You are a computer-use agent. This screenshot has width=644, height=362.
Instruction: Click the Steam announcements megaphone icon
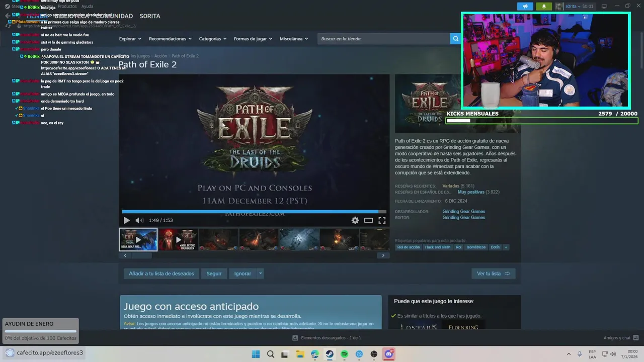coord(525,6)
